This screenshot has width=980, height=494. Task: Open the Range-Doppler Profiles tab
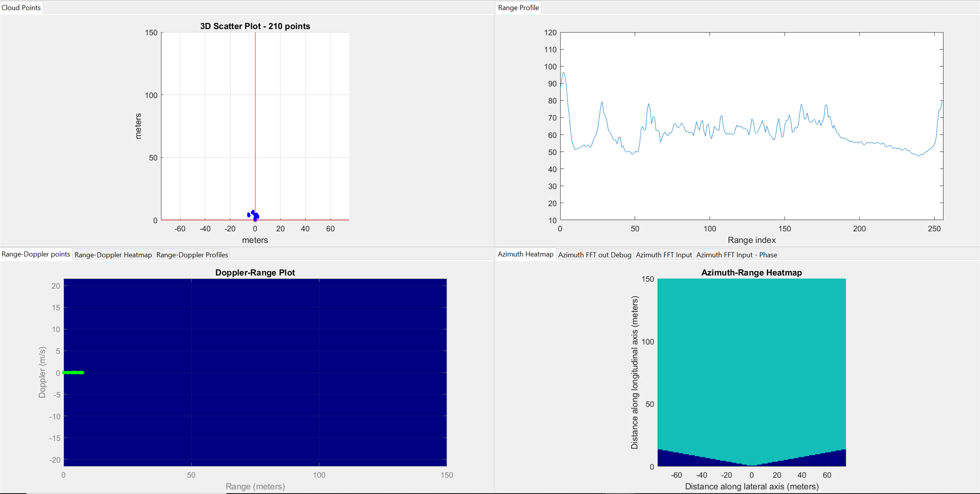pos(192,255)
